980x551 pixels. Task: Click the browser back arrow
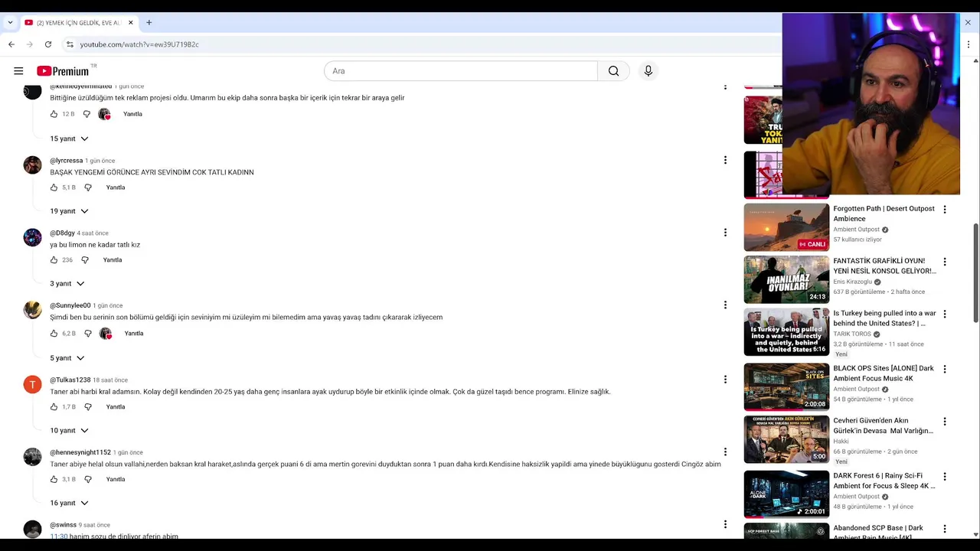click(x=11, y=44)
